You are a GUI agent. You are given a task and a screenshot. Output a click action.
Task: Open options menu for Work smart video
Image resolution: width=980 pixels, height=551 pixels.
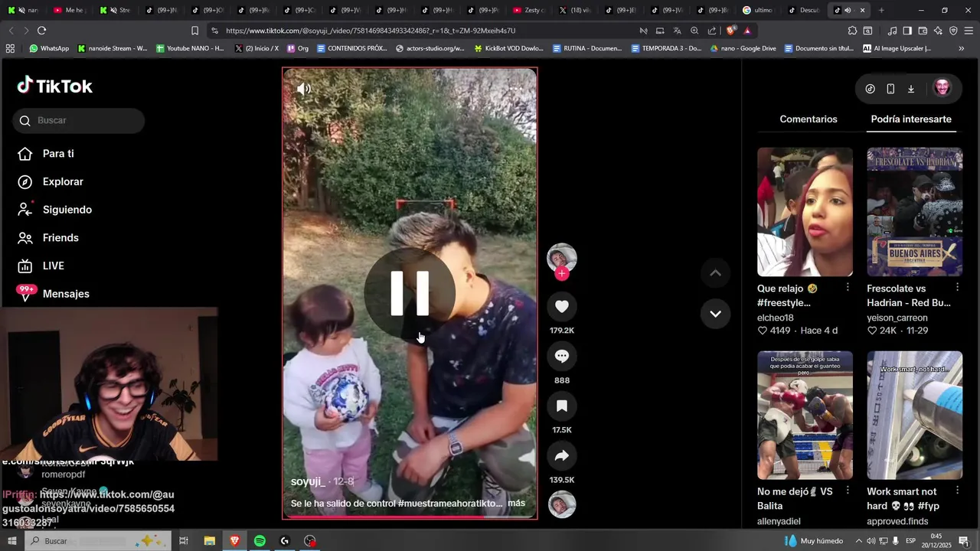pos(957,490)
